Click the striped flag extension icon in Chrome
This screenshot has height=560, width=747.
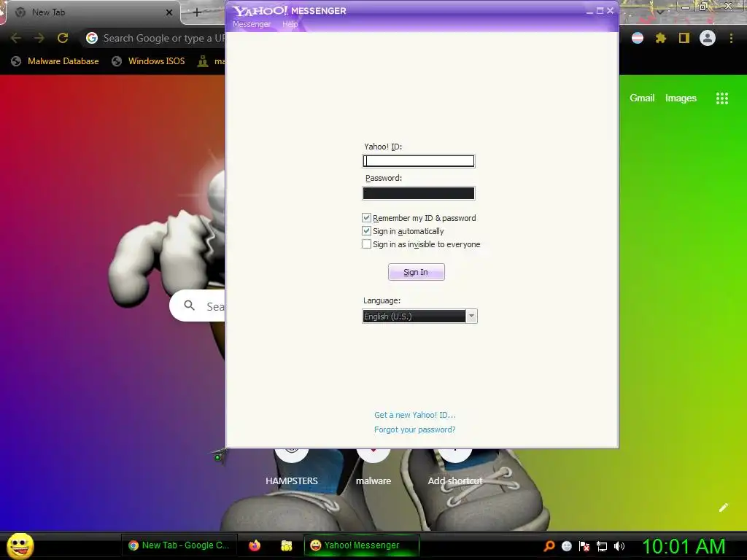pyautogui.click(x=638, y=38)
